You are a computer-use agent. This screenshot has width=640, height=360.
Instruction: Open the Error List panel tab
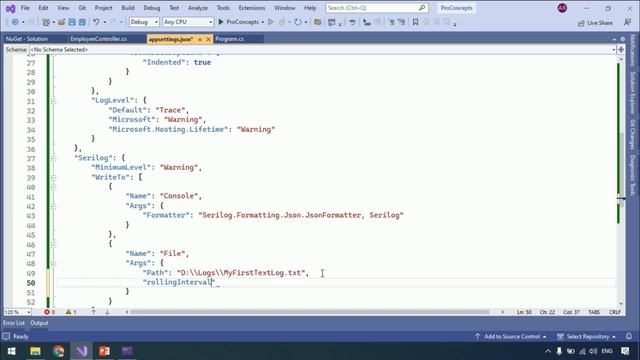pyautogui.click(x=14, y=323)
